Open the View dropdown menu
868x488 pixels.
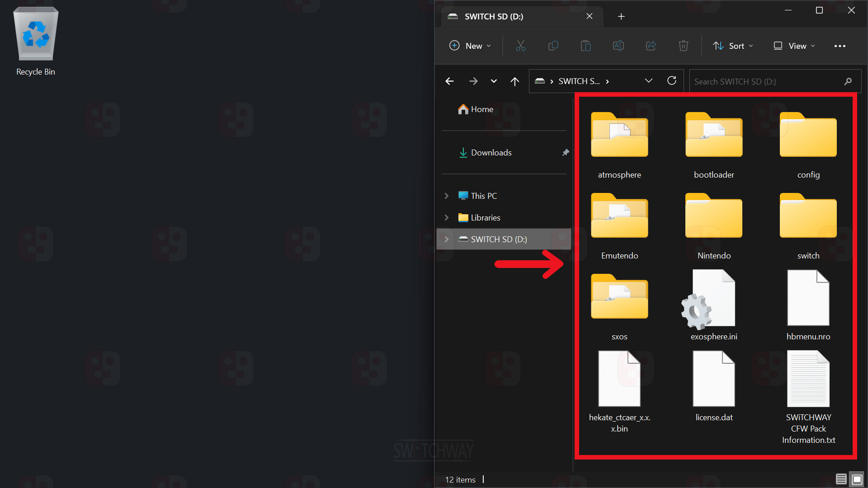[794, 46]
